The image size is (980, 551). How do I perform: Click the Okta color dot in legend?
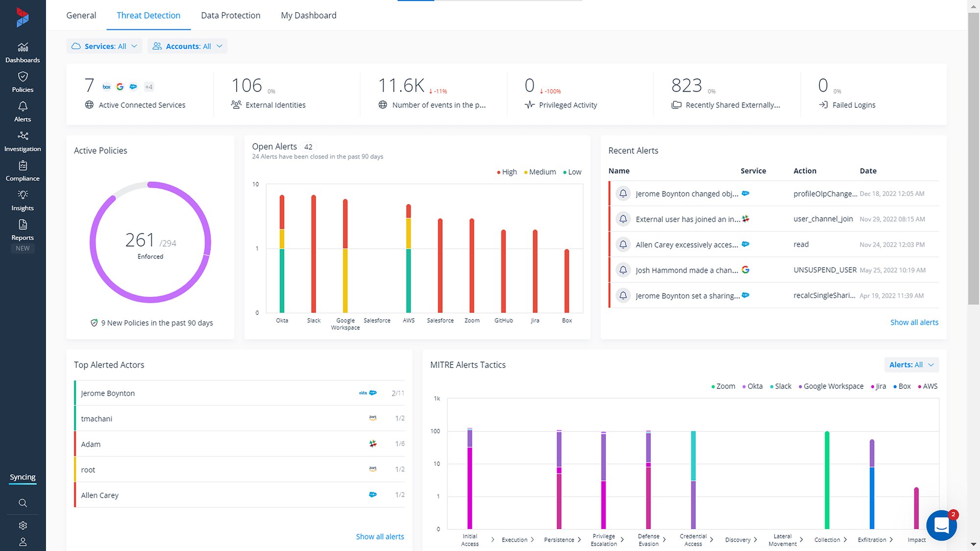[743, 386]
